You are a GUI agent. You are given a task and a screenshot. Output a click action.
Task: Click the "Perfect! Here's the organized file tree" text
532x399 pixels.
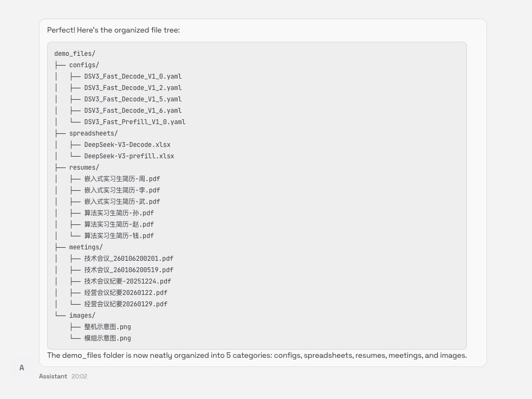point(113,30)
